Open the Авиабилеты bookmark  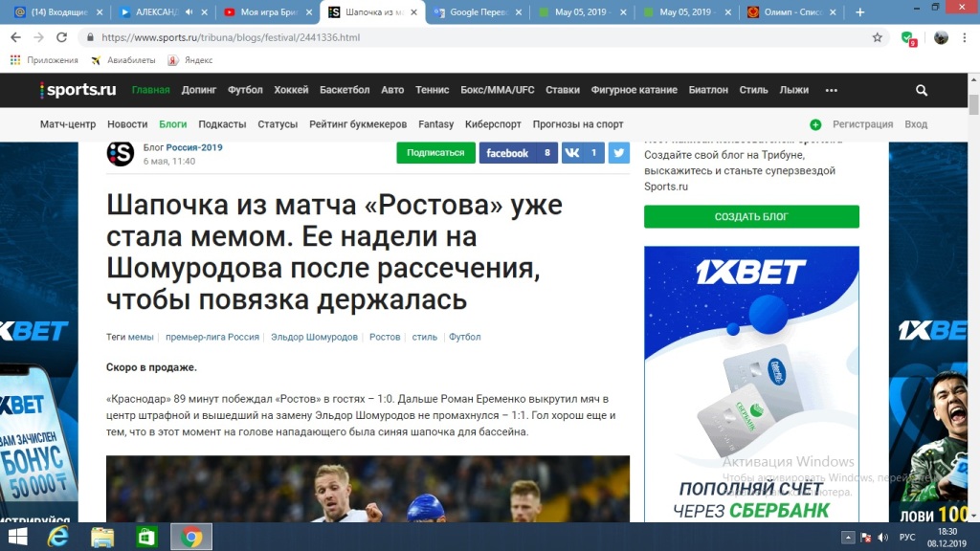tap(123, 60)
